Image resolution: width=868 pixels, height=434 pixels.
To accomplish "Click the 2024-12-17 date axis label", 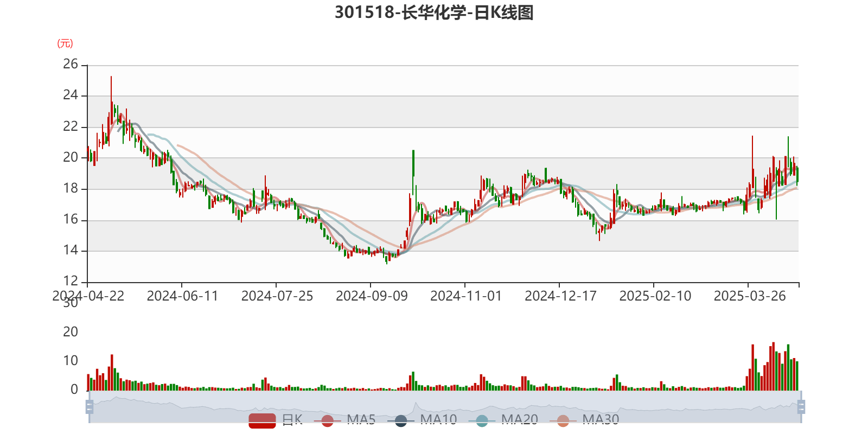I will click(560, 296).
